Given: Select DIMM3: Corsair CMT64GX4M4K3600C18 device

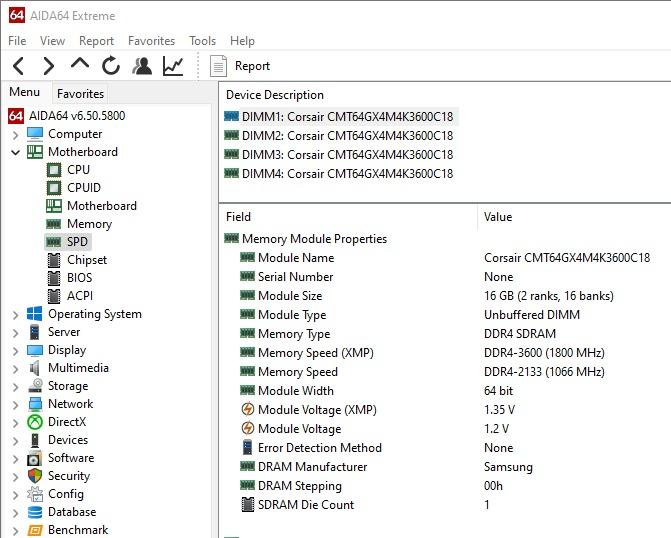Looking at the screenshot, I should [x=338, y=155].
